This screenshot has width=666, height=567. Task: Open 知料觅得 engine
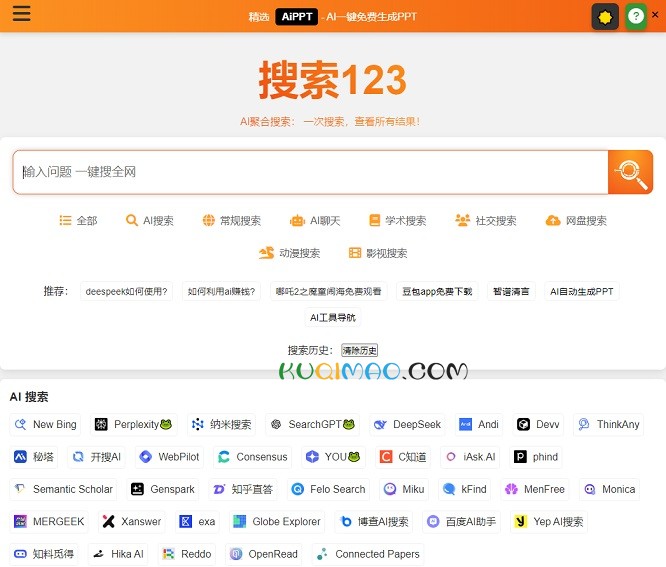click(44, 554)
